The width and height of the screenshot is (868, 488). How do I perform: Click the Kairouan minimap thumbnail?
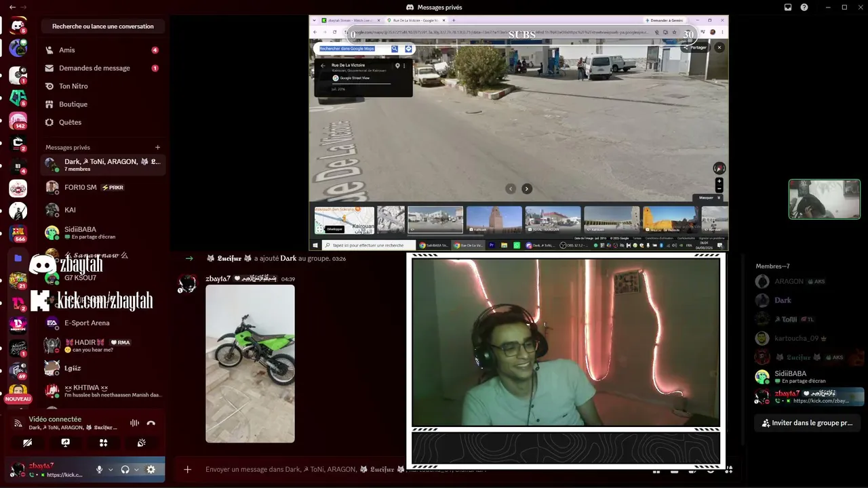coord(344,220)
